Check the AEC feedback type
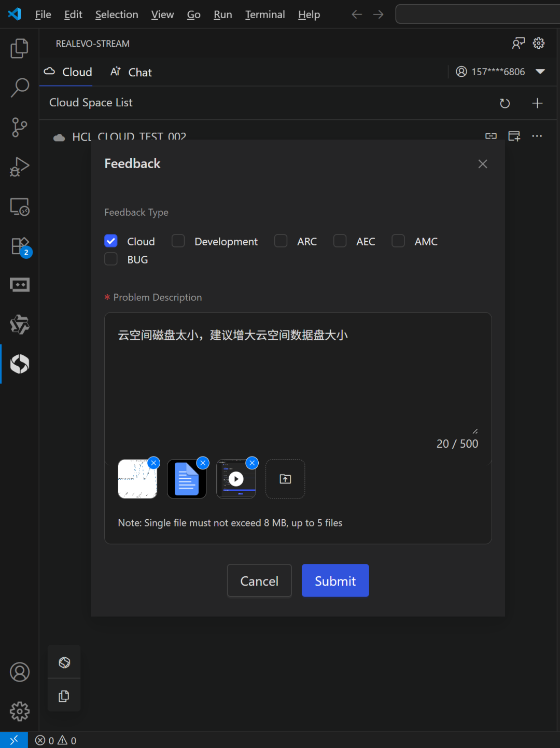Viewport: 560px width, 748px height. point(340,241)
